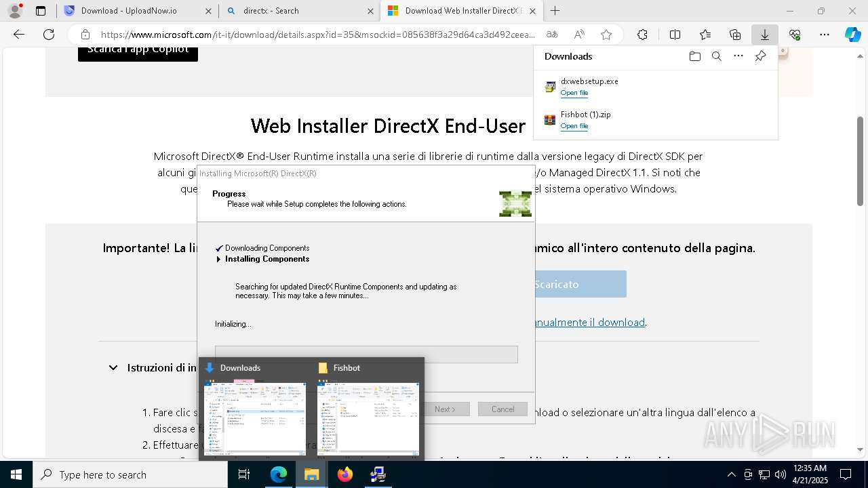Click the Edge profile avatar icon
The width and height of the screenshot is (868, 488).
click(14, 11)
